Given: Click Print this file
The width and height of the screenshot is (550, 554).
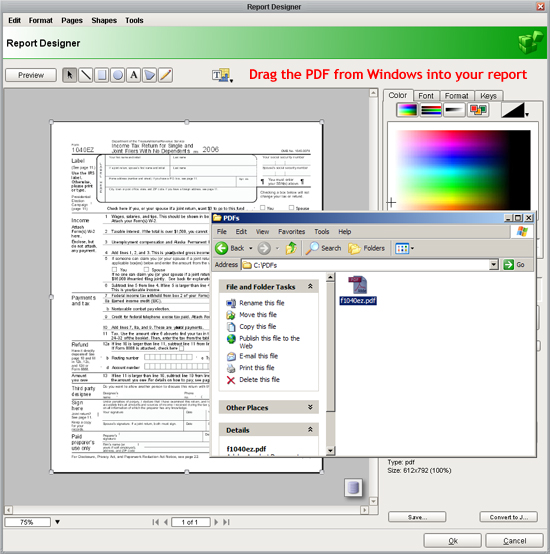Looking at the screenshot, I should tap(257, 367).
